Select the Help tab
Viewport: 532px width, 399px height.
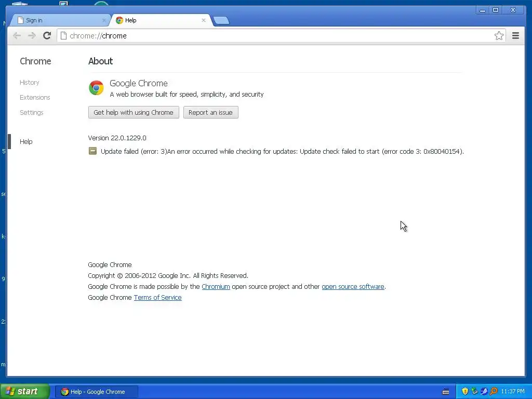[x=161, y=20]
